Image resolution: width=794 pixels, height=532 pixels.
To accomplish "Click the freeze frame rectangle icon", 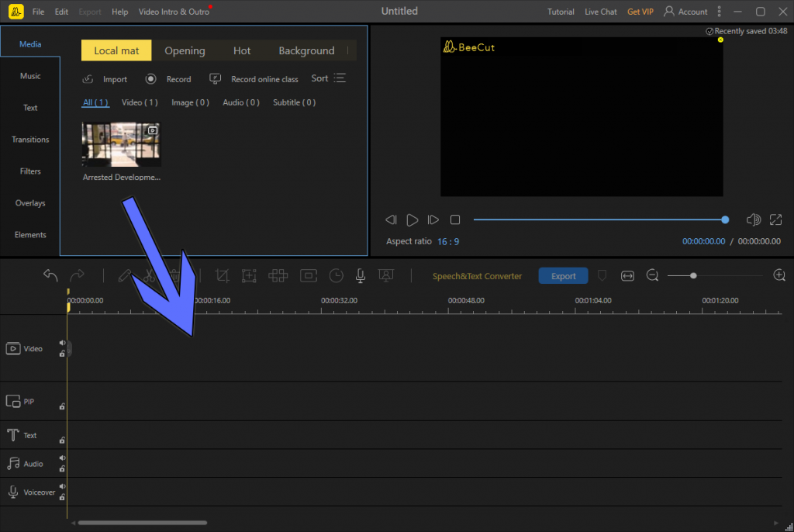I will click(309, 275).
